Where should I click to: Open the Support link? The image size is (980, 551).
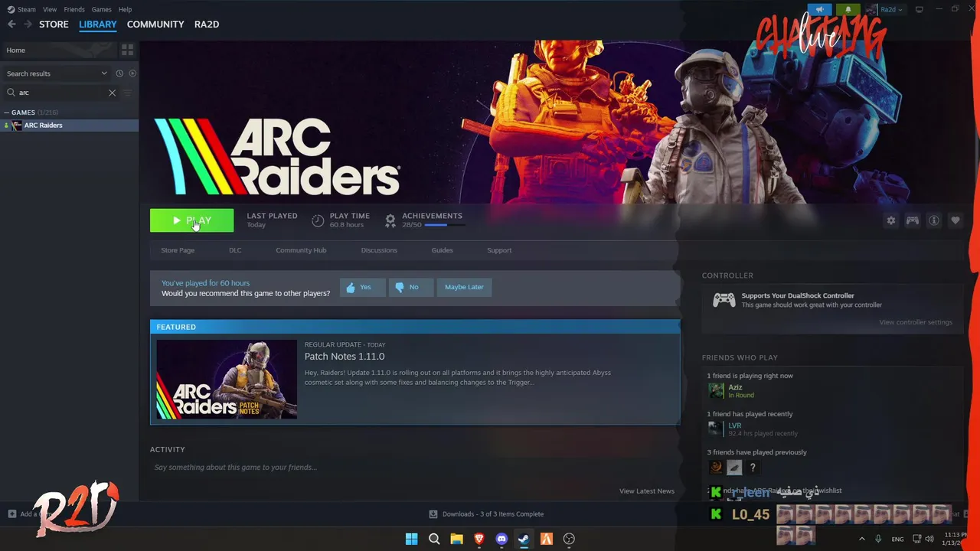[x=499, y=250]
